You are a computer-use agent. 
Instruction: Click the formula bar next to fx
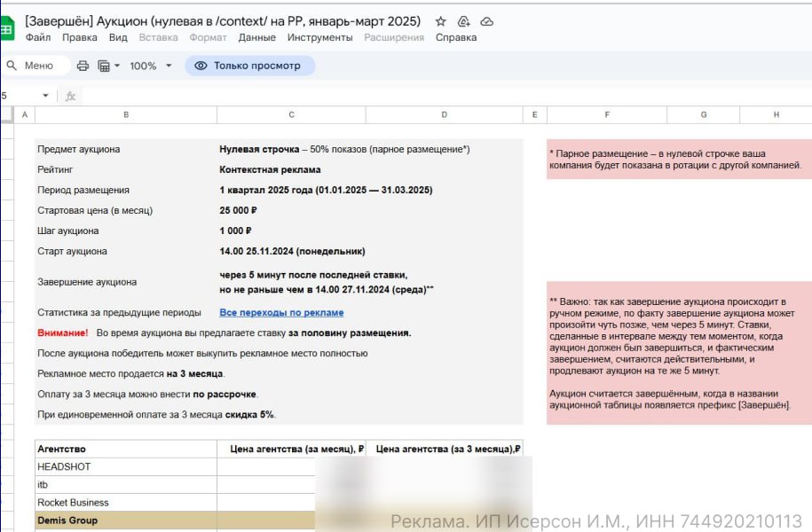(x=445, y=96)
